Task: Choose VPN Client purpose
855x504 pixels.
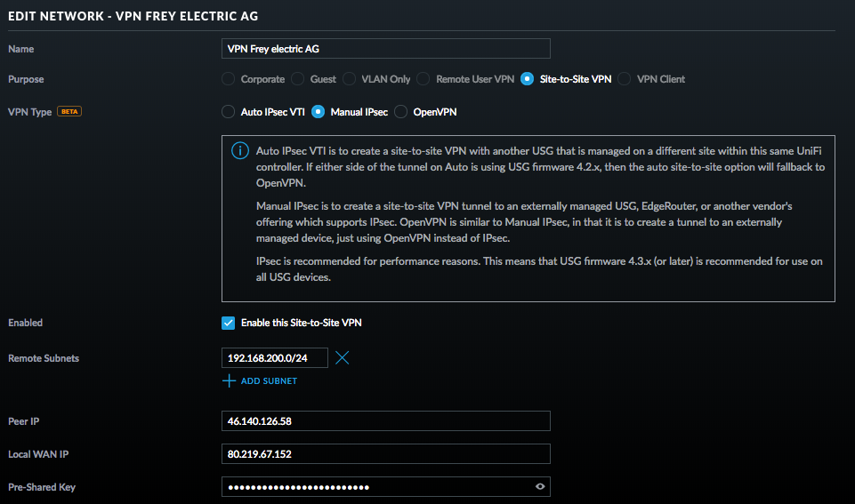Action: (x=625, y=79)
